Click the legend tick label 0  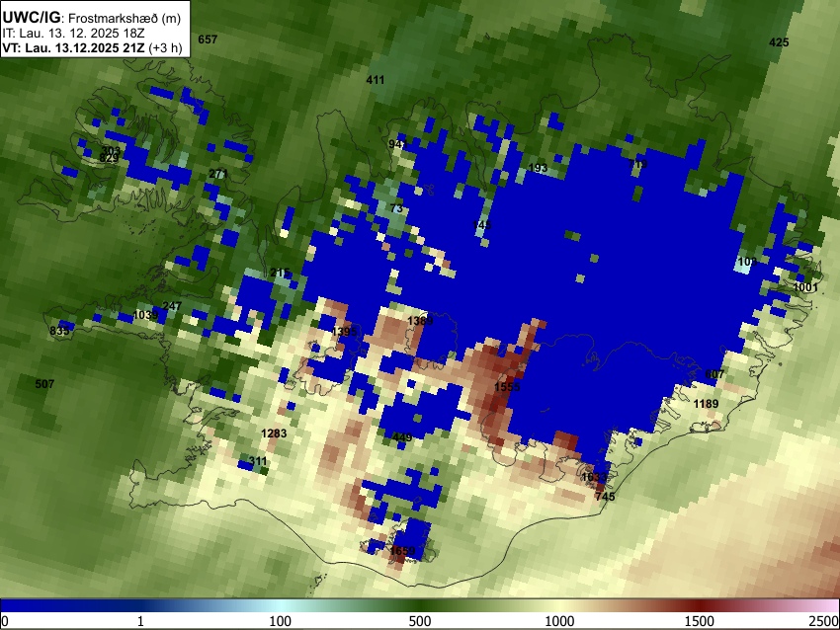5,621
